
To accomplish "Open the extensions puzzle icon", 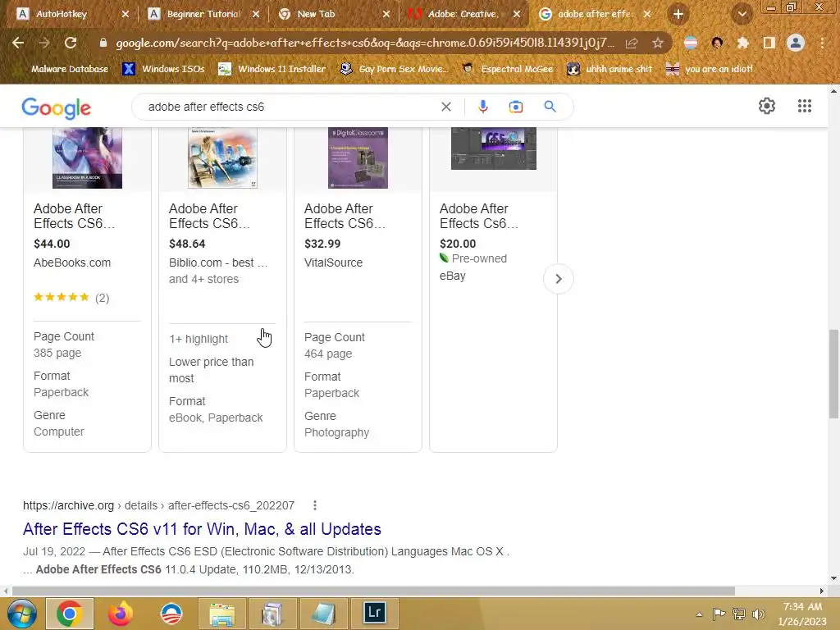I will (742, 43).
